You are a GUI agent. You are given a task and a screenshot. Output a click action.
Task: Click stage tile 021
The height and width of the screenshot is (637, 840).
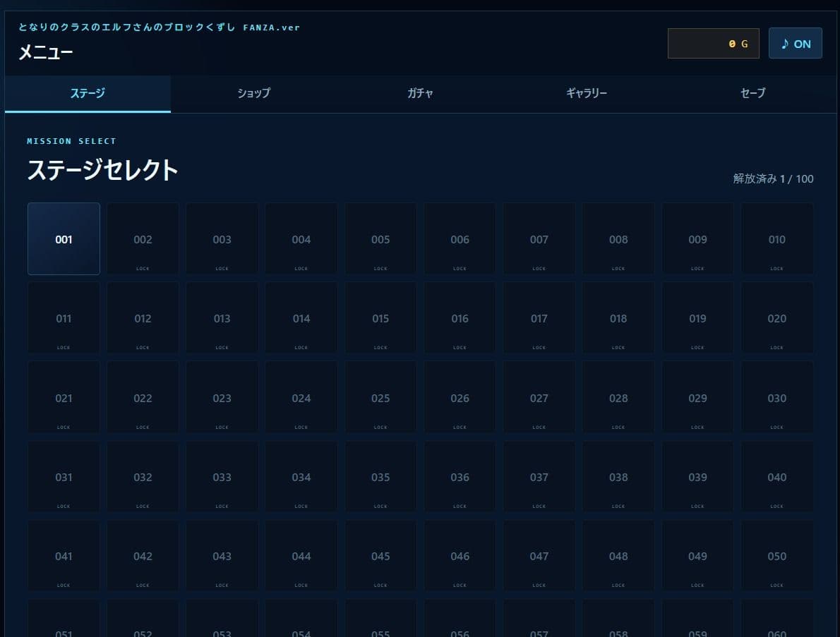(64, 397)
